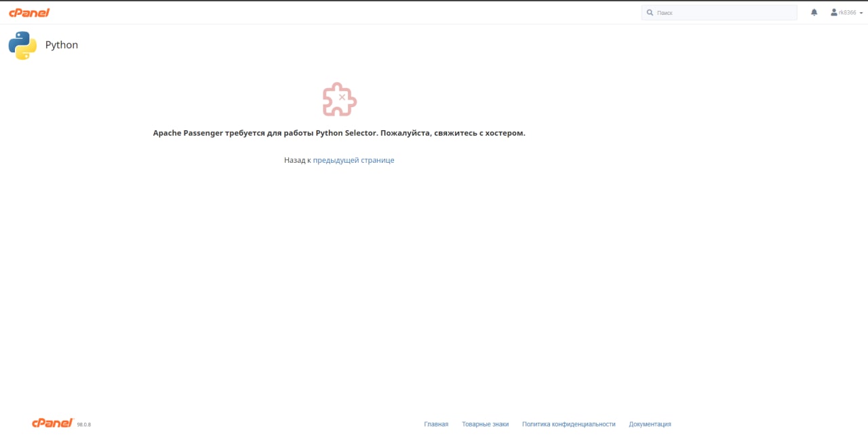Open the Документация footer link
868x439 pixels.
tap(650, 424)
